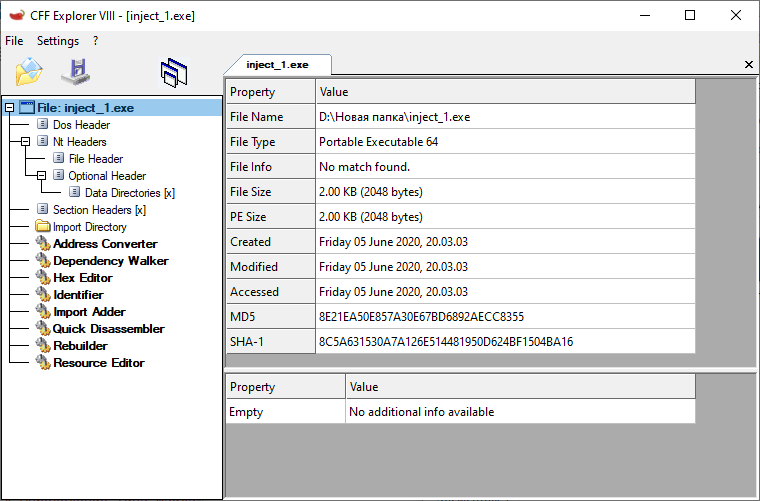
Task: Click the Created property label
Action: [x=250, y=242]
